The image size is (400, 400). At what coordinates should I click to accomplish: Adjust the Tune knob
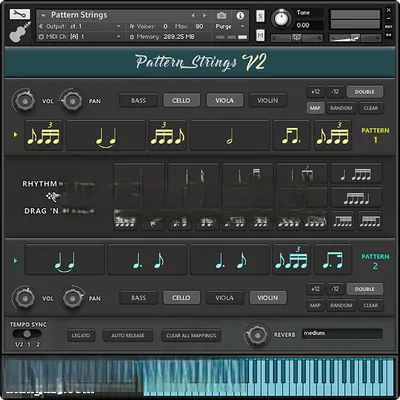pyautogui.click(x=281, y=18)
